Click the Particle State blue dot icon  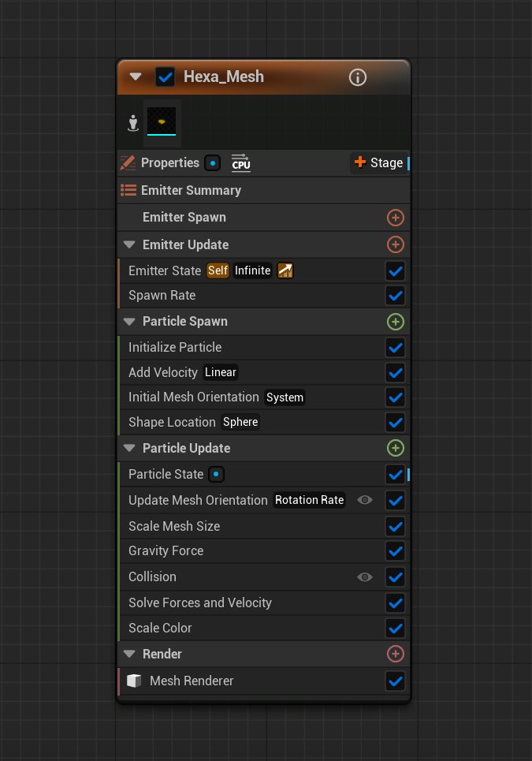tap(216, 474)
